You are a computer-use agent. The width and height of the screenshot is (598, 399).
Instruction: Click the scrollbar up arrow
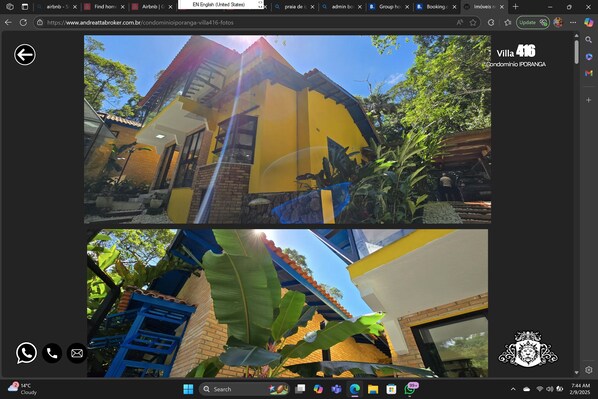point(576,35)
